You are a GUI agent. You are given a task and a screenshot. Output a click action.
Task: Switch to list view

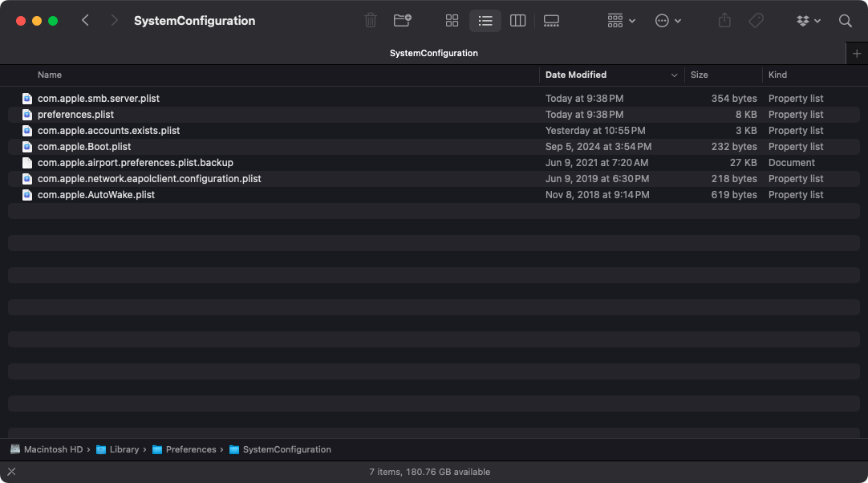[485, 21]
